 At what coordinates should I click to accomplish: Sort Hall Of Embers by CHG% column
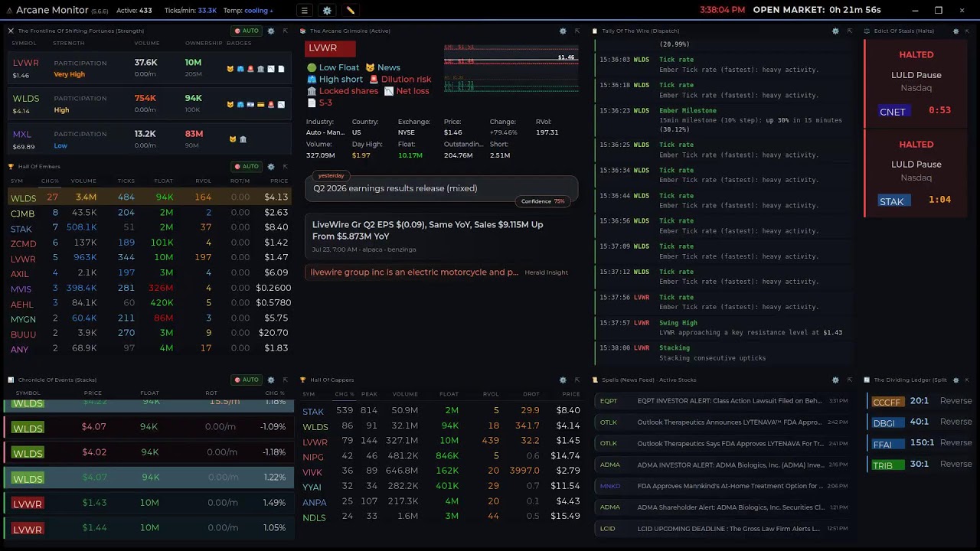coord(50,181)
